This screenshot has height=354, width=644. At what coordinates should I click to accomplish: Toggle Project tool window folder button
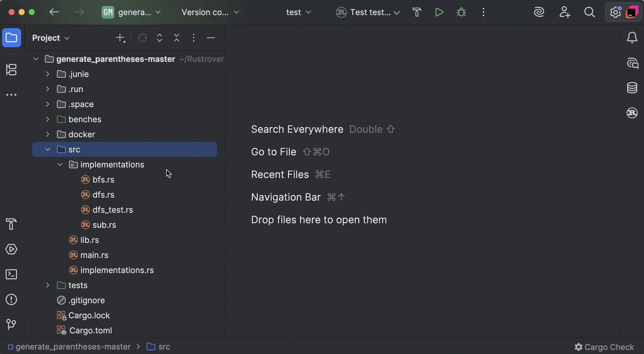point(11,38)
